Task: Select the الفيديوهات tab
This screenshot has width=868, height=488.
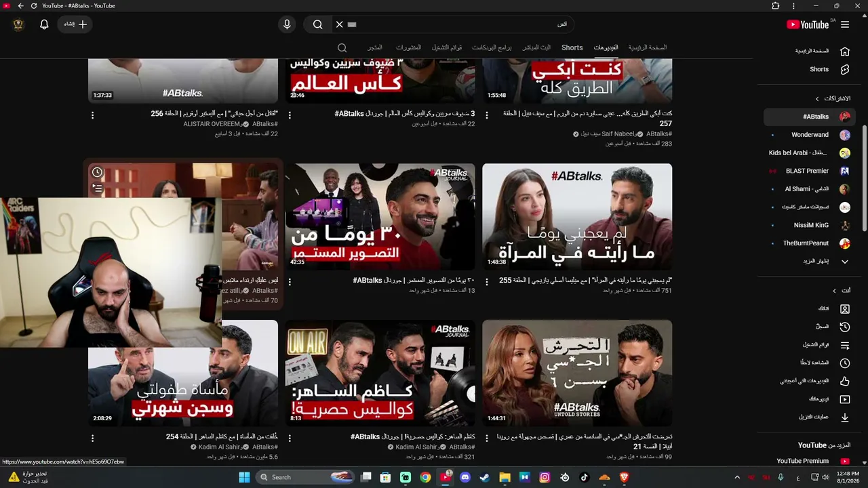Action: click(x=606, y=47)
